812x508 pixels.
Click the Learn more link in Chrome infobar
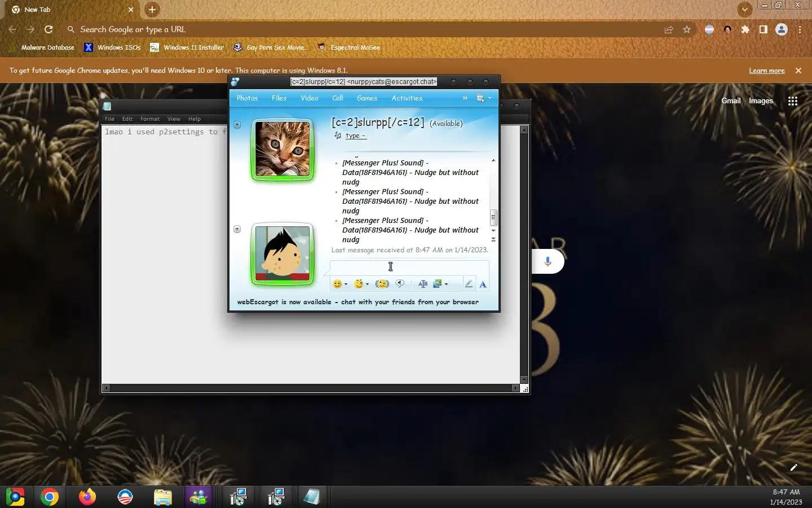click(x=767, y=71)
